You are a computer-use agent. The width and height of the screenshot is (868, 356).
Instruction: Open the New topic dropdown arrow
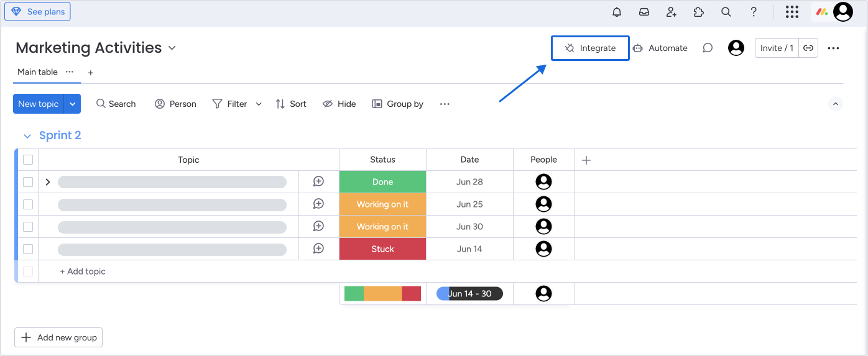point(73,104)
